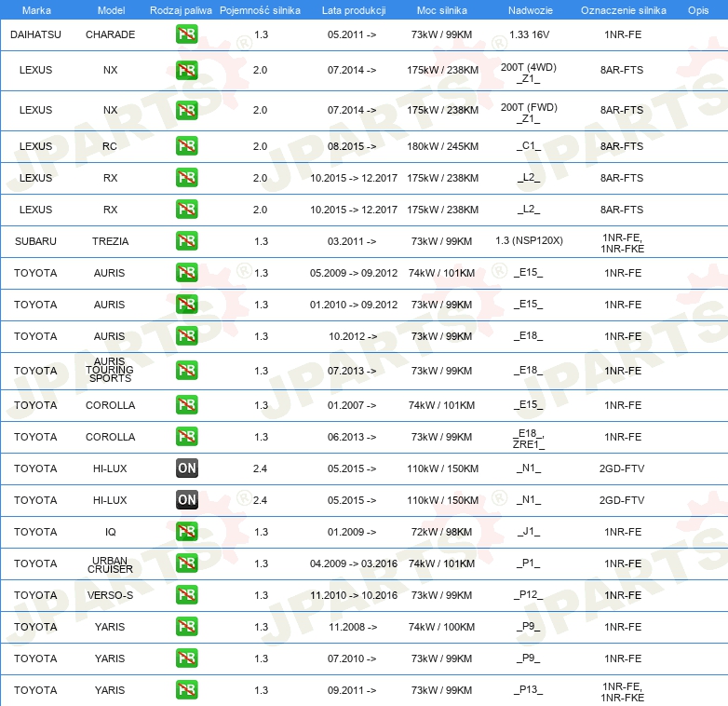Image resolution: width=728 pixels, height=706 pixels.
Task: Click the 1.3 (NSP120X) body cell
Action: point(529,240)
